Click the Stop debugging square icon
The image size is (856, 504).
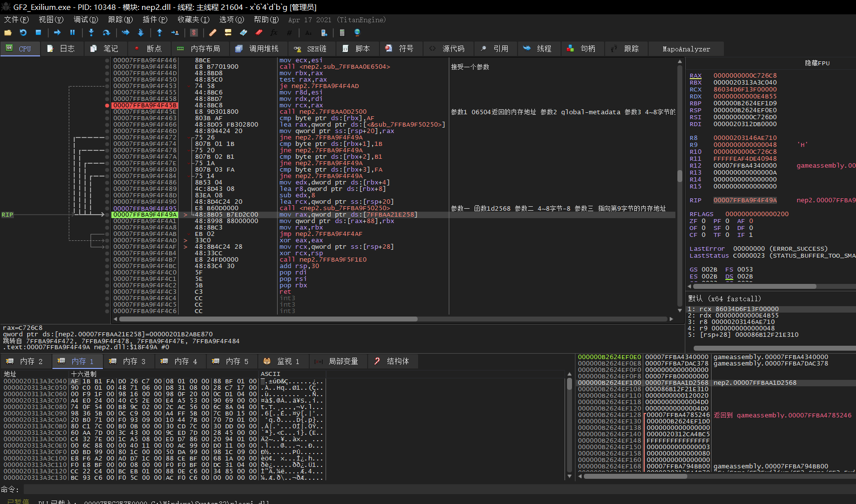38,33
